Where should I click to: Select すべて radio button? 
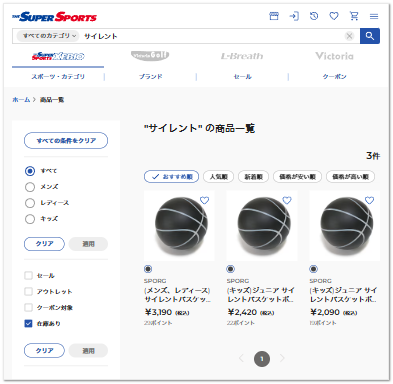click(30, 171)
